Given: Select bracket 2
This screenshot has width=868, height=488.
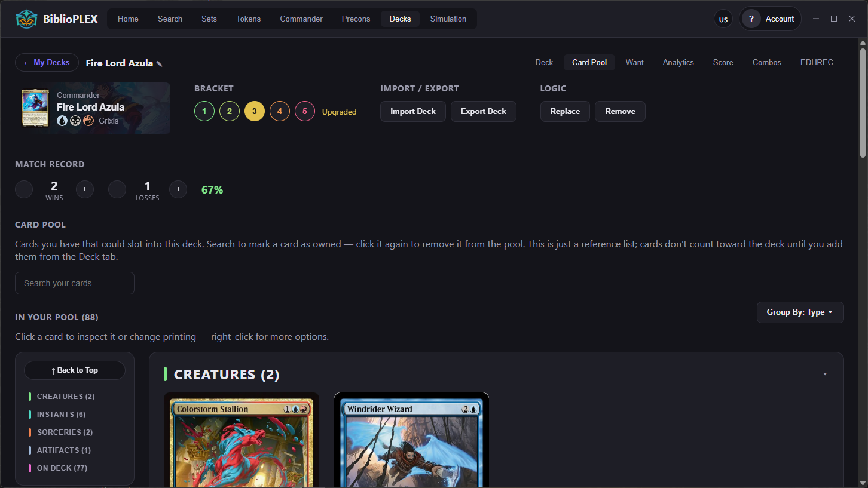Looking at the screenshot, I should click(230, 111).
